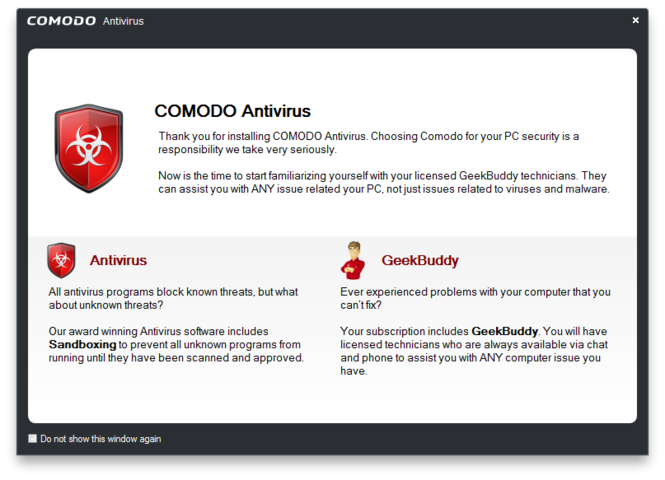Image resolution: width=665 pixels, height=480 pixels.
Task: Click 'All antivirus programs block known threats' text
Action: coord(173,299)
